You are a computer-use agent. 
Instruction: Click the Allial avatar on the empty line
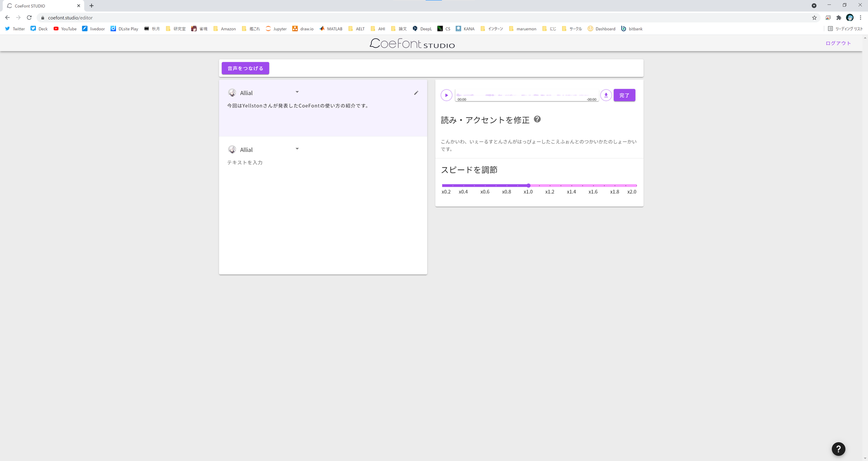232,149
